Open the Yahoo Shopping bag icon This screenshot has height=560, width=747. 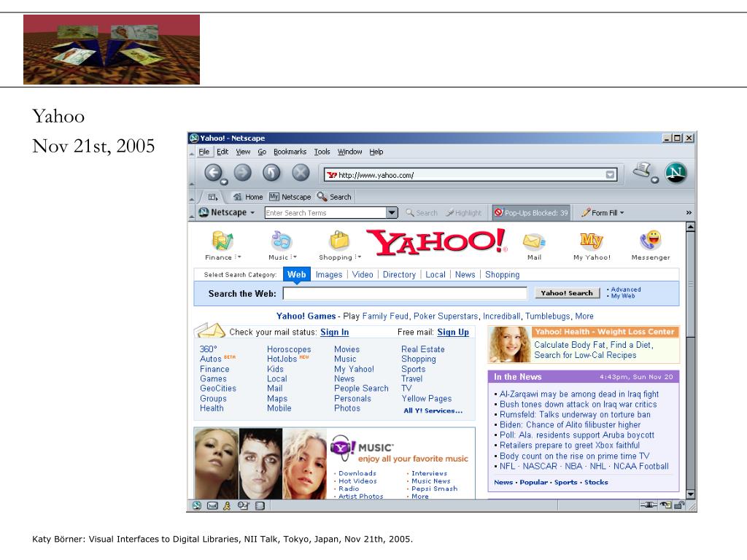[339, 241]
